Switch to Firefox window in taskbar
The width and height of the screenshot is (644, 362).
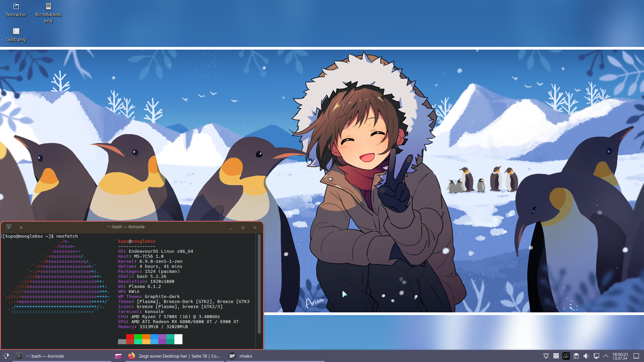[x=174, y=356]
